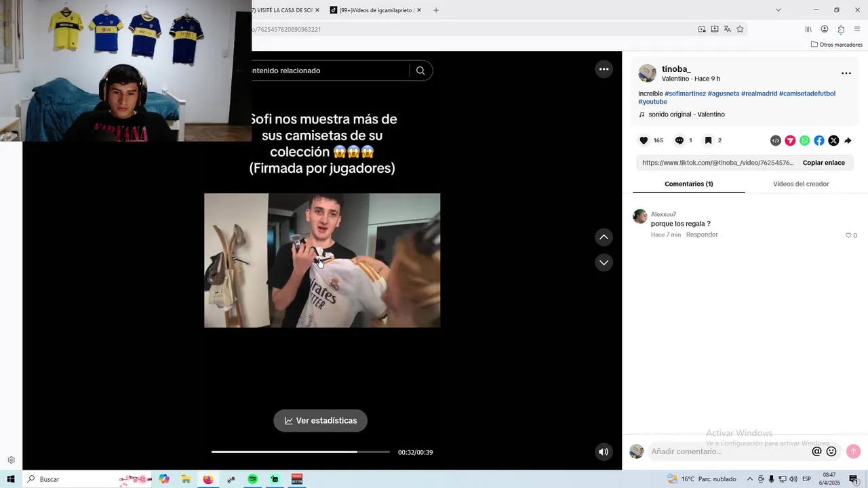Viewport: 868px width, 488px height.
Task: Open Alexxuu7's profile avatar
Action: 640,217
